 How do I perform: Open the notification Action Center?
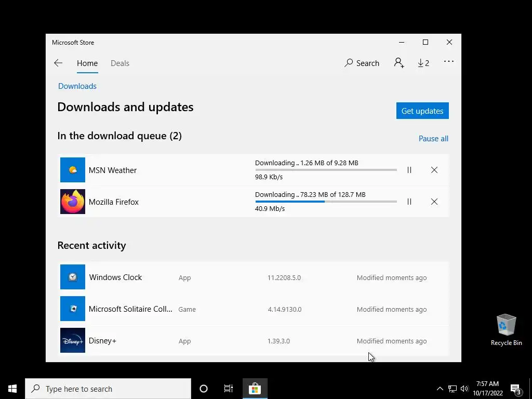click(x=516, y=389)
